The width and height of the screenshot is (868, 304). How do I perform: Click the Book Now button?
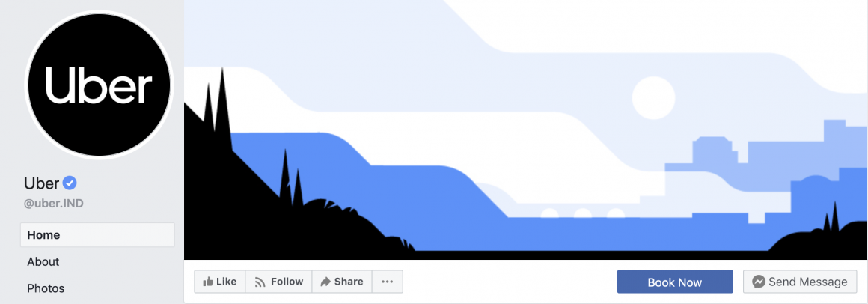[675, 282]
